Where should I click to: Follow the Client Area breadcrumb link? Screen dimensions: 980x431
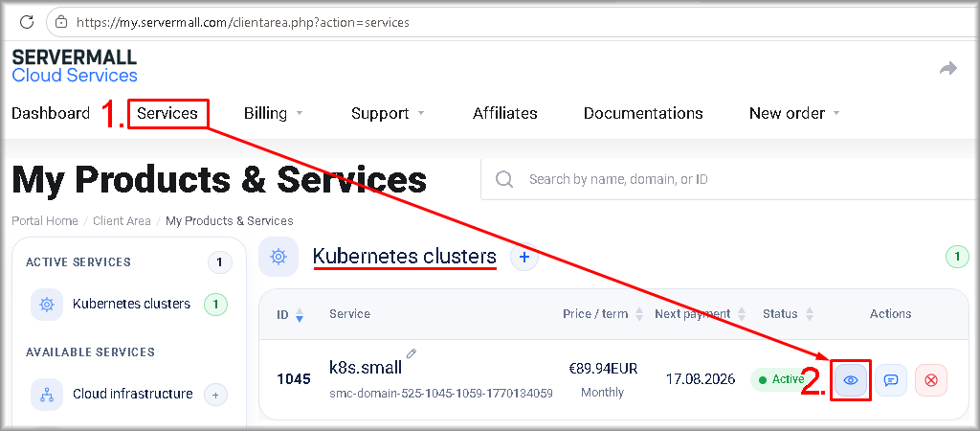point(122,221)
